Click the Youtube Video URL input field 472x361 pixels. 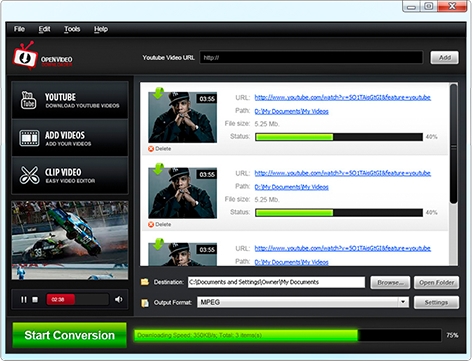(x=311, y=58)
